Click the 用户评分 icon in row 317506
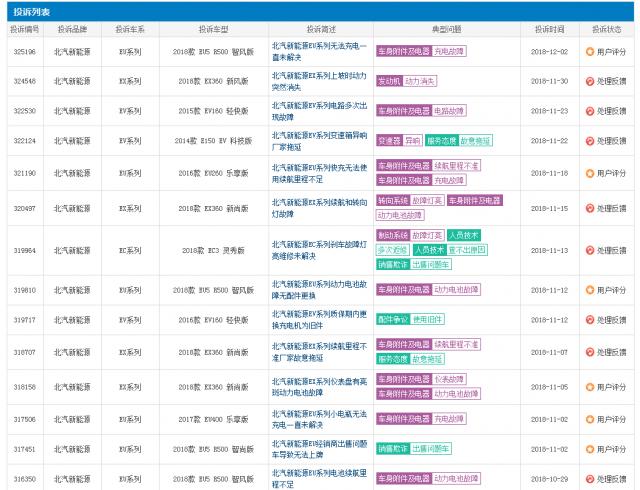This screenshot has width=640, height=490. coord(589,419)
